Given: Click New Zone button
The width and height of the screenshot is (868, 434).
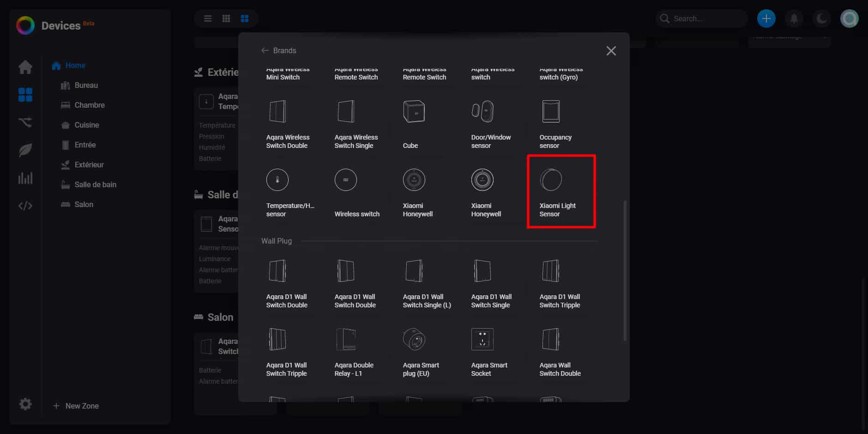Looking at the screenshot, I should [x=76, y=406].
